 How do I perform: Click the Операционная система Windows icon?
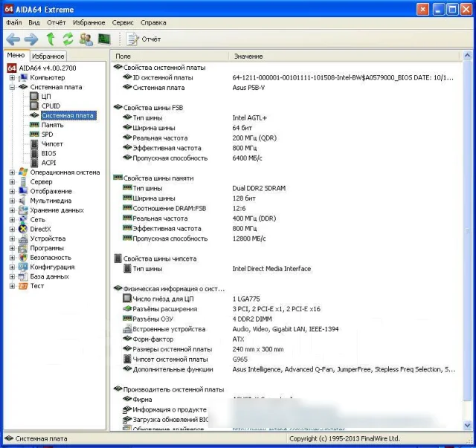[x=23, y=172]
